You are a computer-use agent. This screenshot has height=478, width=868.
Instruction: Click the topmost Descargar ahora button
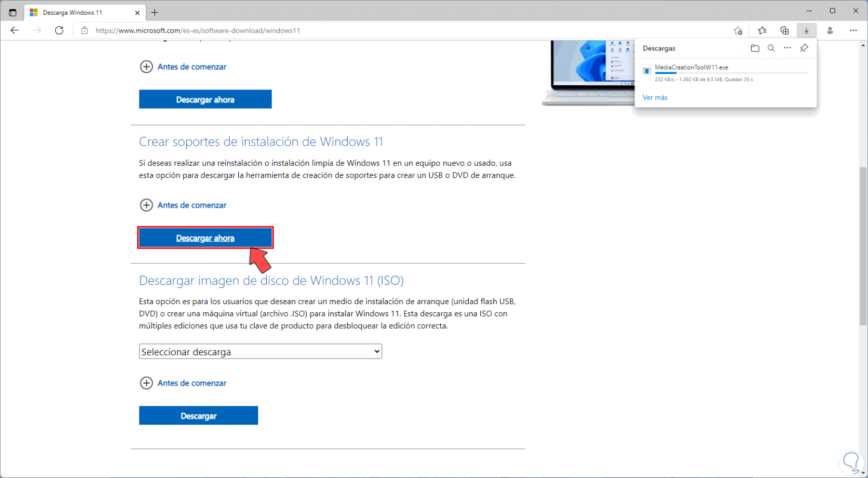click(205, 99)
